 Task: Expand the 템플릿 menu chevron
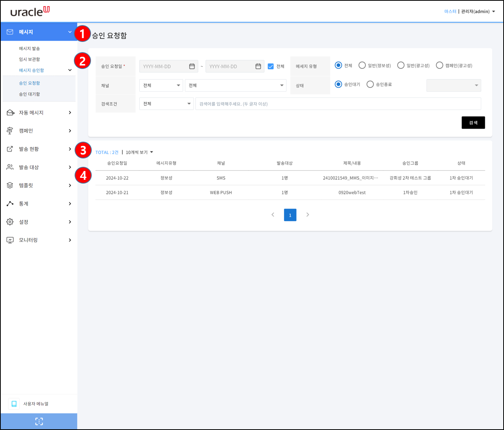pyautogui.click(x=70, y=185)
